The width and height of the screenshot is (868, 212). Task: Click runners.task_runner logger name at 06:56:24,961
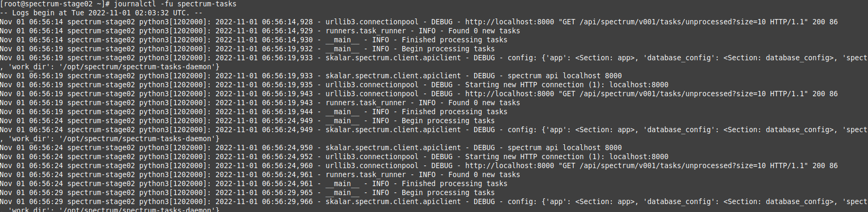[x=365, y=174]
